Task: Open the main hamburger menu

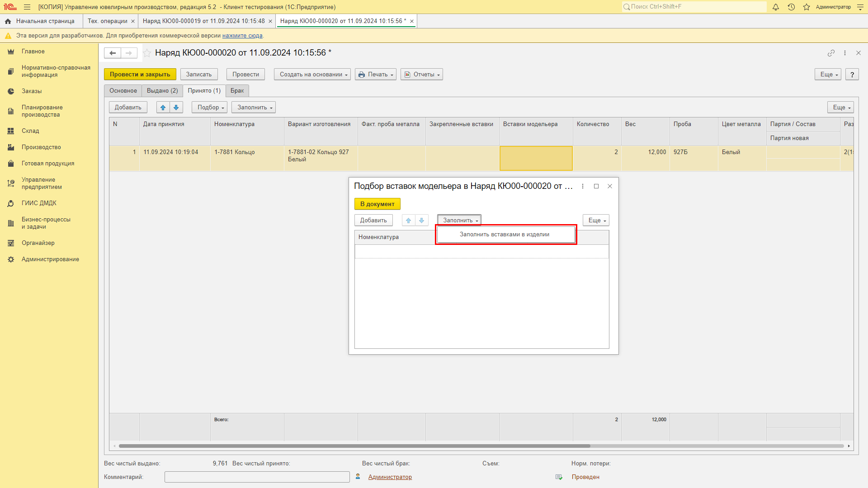Action: pyautogui.click(x=27, y=7)
